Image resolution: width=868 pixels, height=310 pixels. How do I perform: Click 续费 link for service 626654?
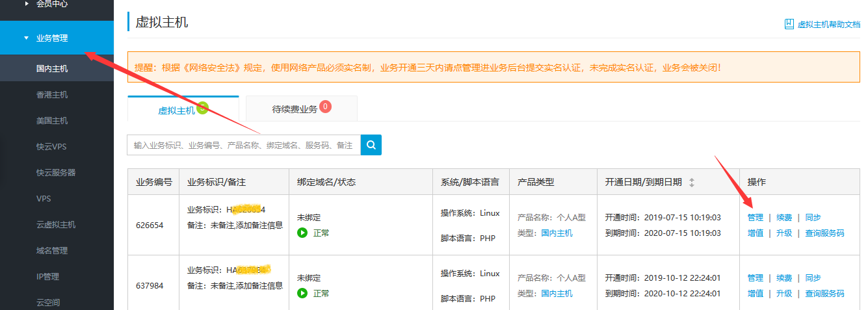click(784, 218)
